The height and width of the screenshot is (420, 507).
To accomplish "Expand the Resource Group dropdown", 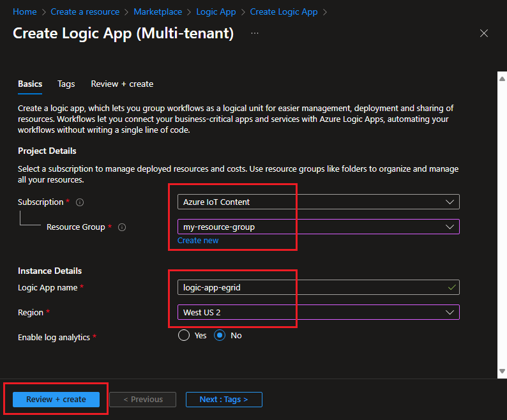I will point(318,227).
